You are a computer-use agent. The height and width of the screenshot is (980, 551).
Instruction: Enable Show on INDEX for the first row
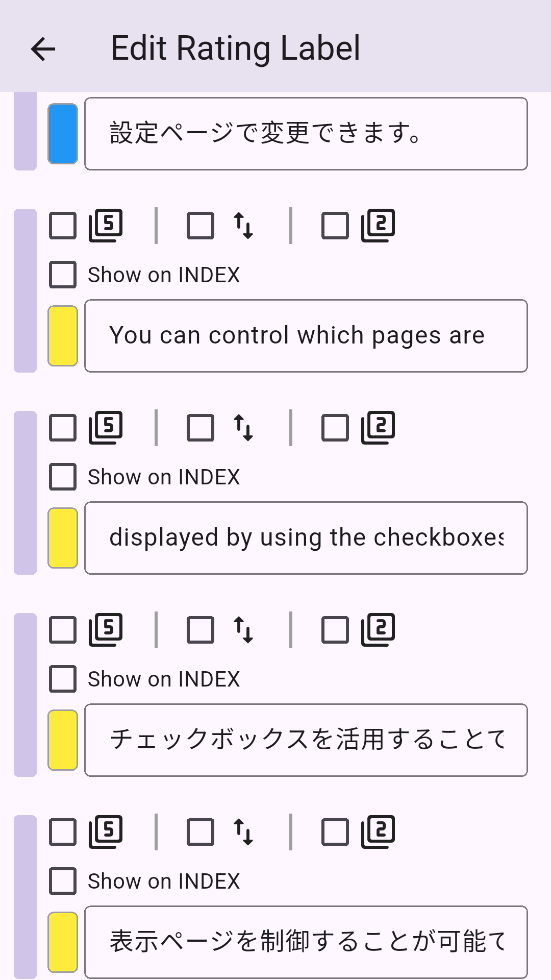point(62,274)
